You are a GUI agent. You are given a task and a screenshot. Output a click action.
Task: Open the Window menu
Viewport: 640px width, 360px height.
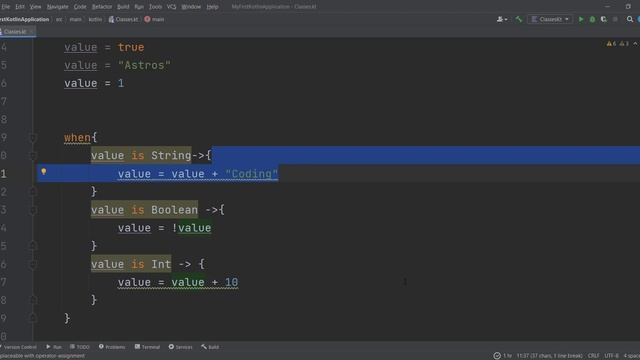(191, 7)
